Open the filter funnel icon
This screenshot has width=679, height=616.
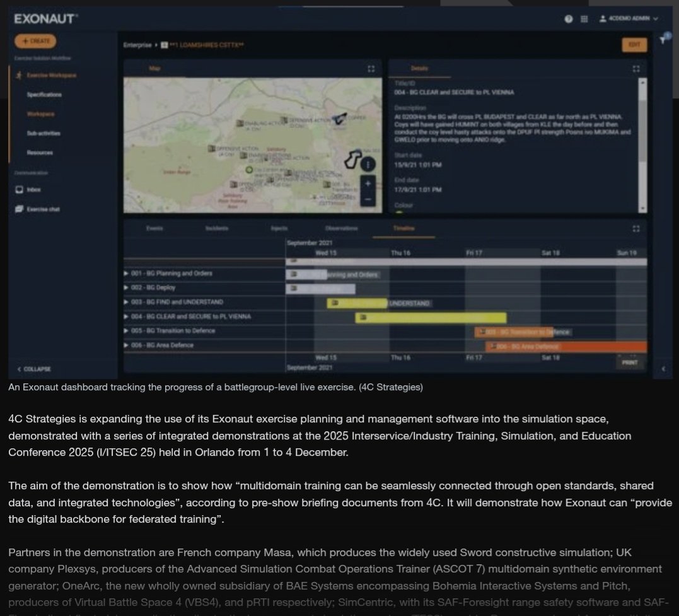click(x=663, y=40)
